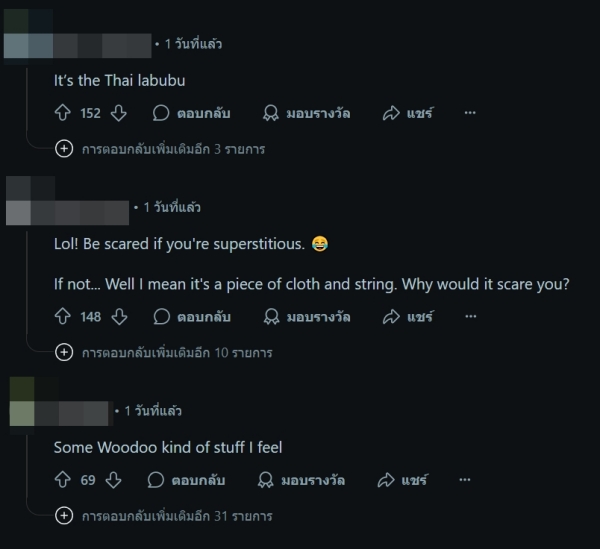This screenshot has width=600, height=549.
Task: Share the "piece of cloth and string" comment
Action: pos(408,317)
